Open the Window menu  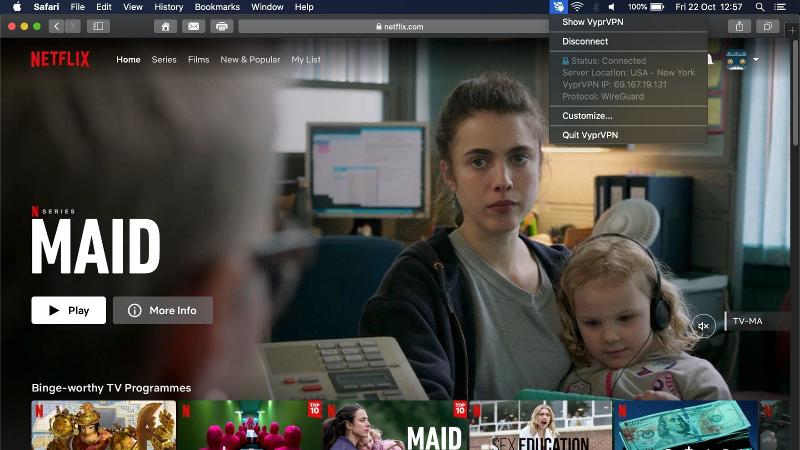click(x=267, y=7)
